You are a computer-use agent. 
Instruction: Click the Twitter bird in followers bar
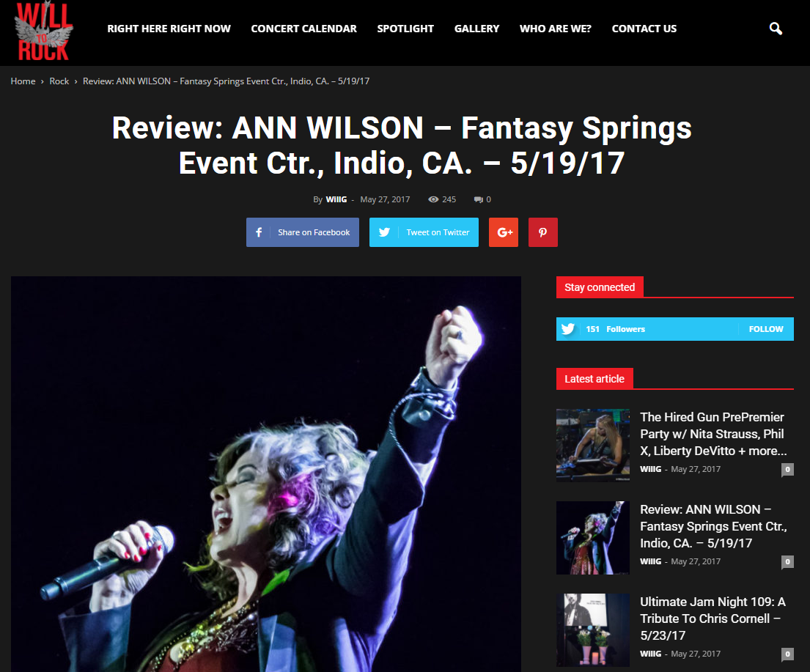pyautogui.click(x=567, y=329)
